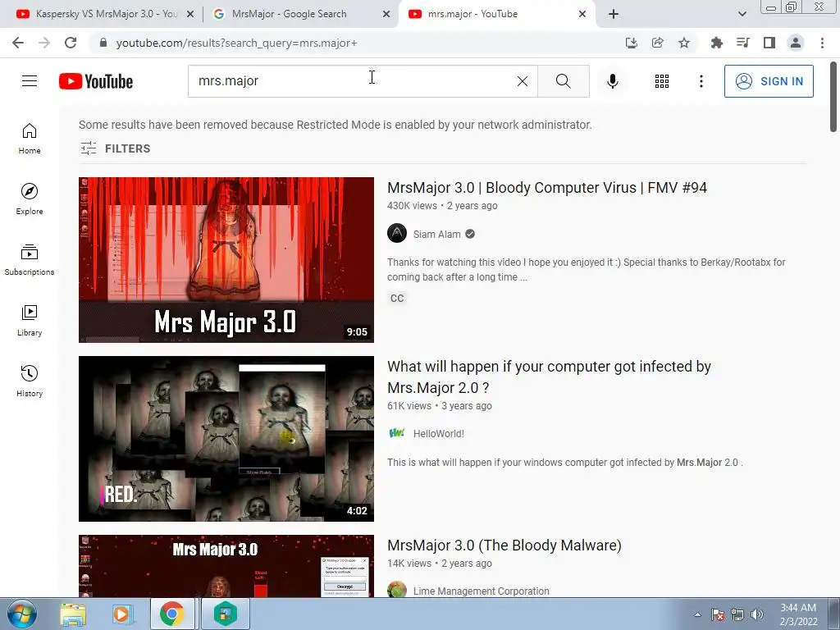The height and width of the screenshot is (630, 840).
Task: Click the address bar URL
Action: click(x=236, y=43)
